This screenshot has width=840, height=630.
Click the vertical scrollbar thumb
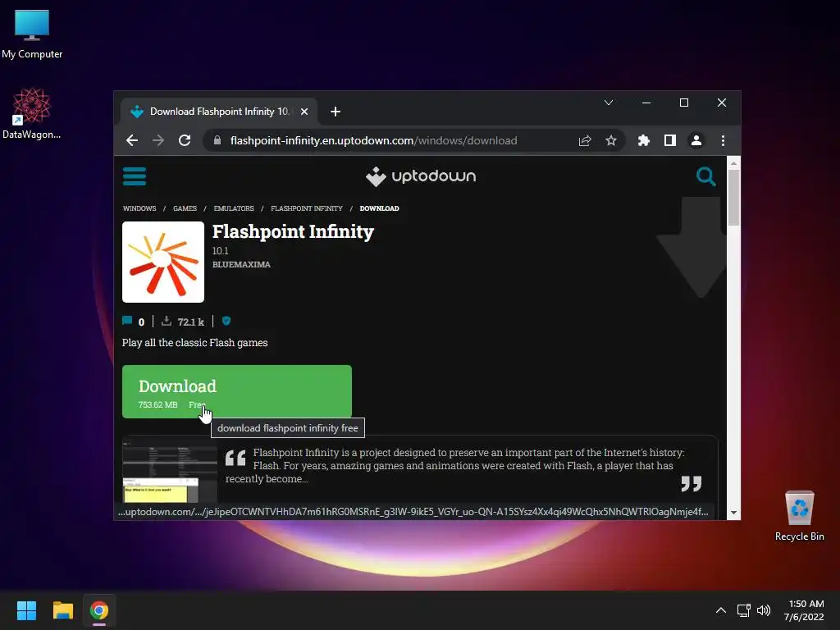(733, 198)
